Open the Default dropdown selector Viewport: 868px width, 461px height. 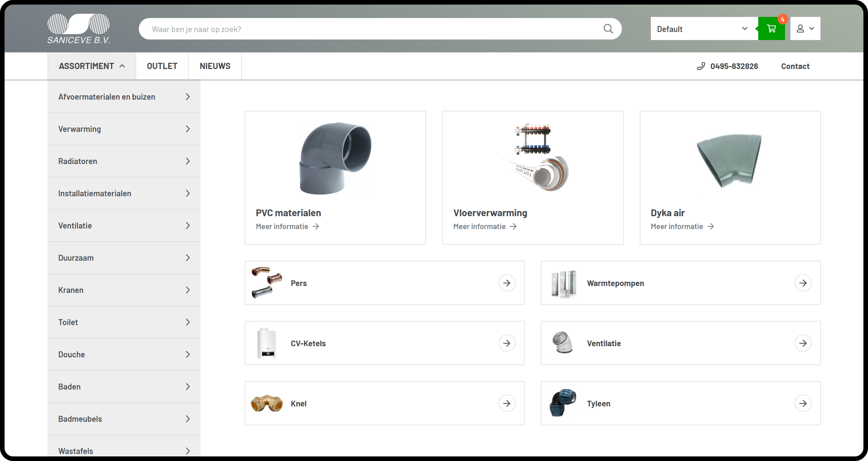pos(704,29)
